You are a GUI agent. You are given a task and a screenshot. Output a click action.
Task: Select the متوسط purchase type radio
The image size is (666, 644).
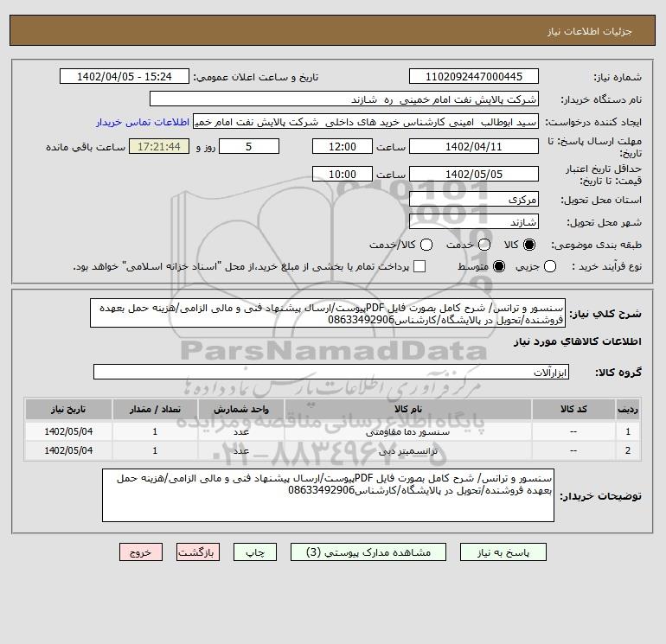(499, 266)
